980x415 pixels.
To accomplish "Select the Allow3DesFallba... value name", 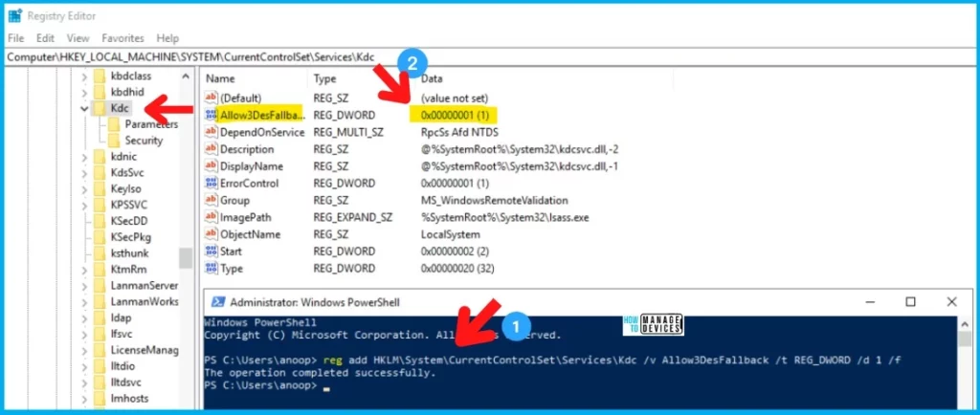I will (261, 115).
